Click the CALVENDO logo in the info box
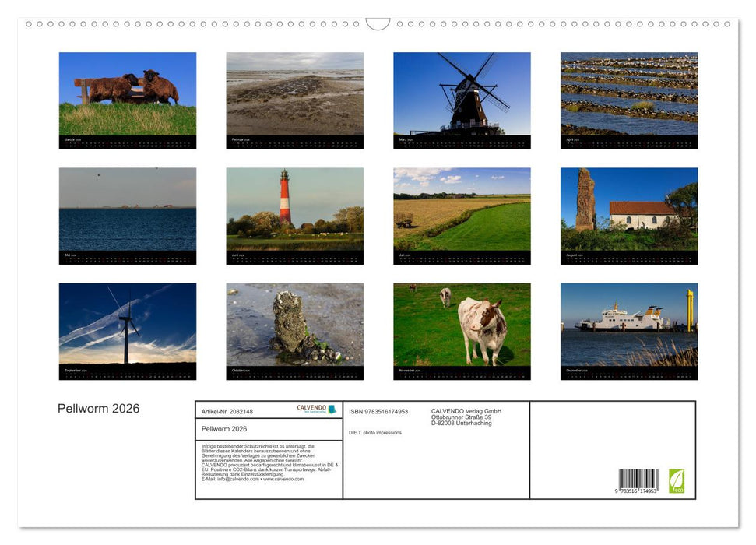756x545 pixels. coord(316,409)
